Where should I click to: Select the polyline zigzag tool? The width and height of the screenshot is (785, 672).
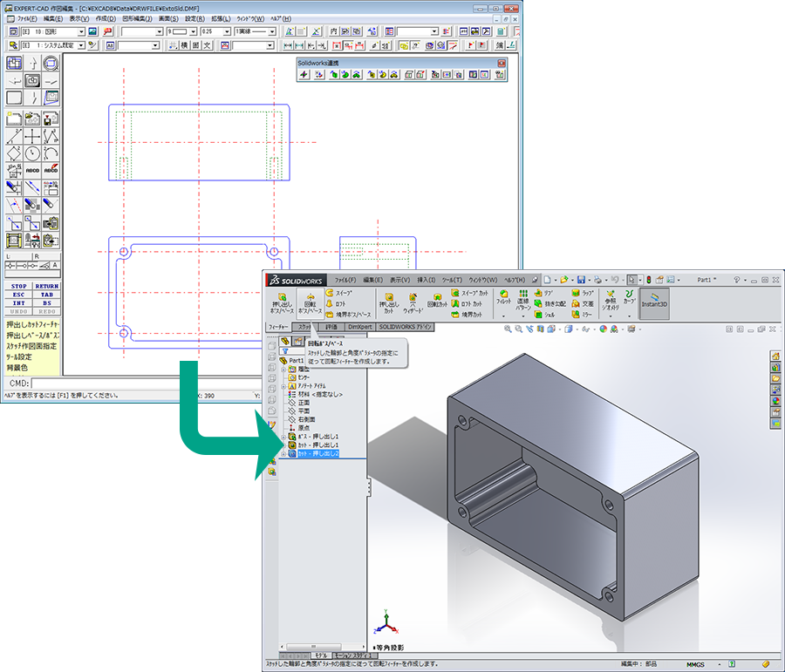coord(51,136)
